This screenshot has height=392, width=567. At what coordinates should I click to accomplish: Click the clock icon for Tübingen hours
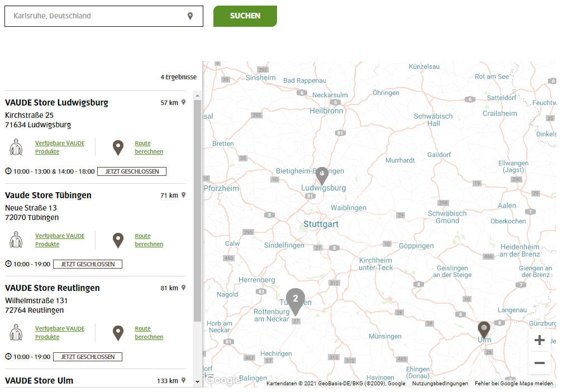coord(8,264)
